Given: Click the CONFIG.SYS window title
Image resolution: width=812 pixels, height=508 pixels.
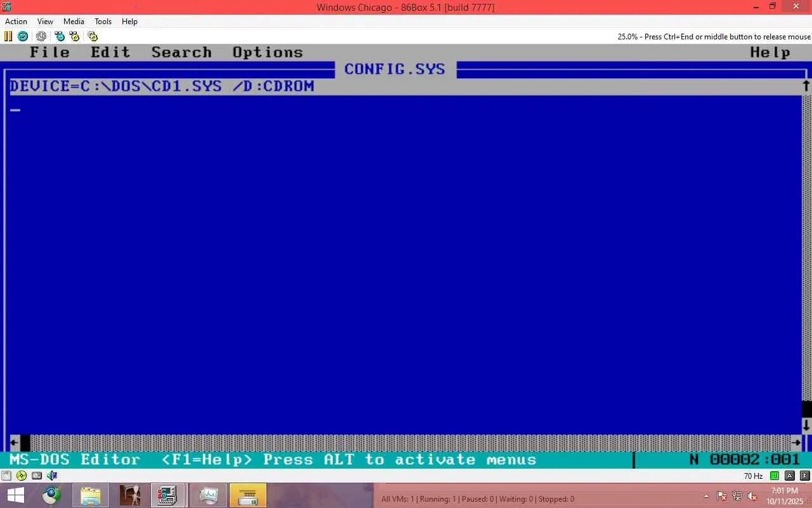Looking at the screenshot, I should pyautogui.click(x=395, y=69).
